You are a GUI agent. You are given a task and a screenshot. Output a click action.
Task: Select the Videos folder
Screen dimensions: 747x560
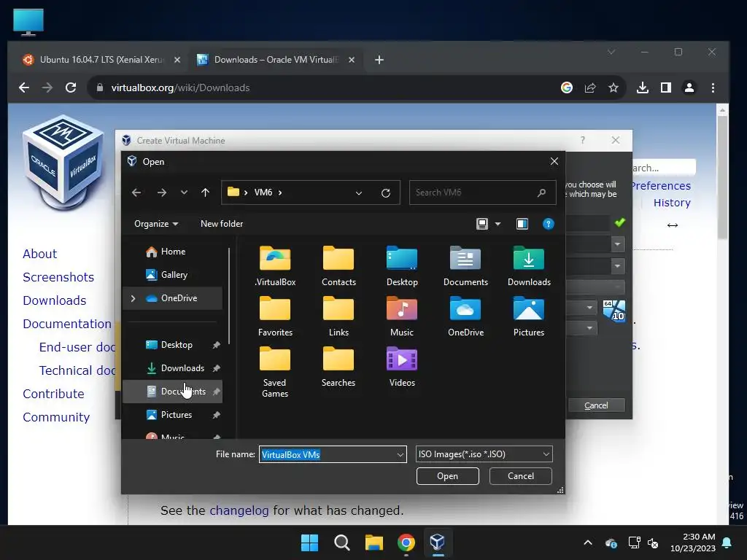[x=402, y=367]
